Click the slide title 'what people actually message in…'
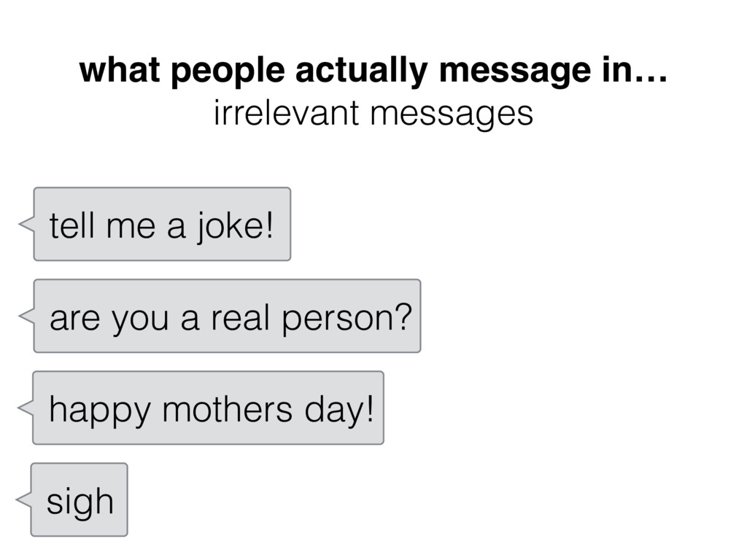 tap(373, 70)
